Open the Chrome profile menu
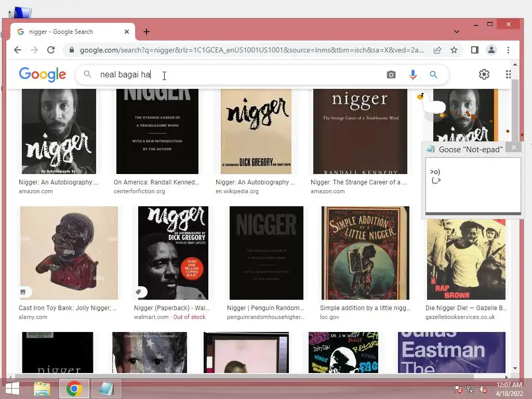 click(491, 50)
